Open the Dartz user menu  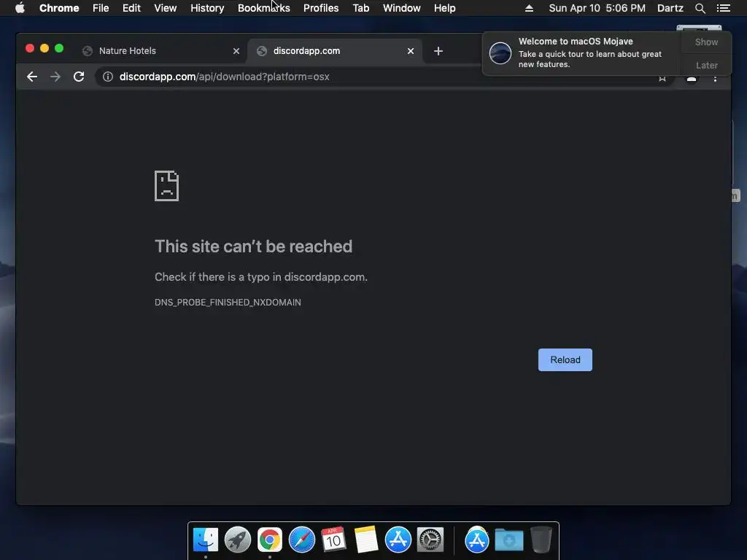670,8
